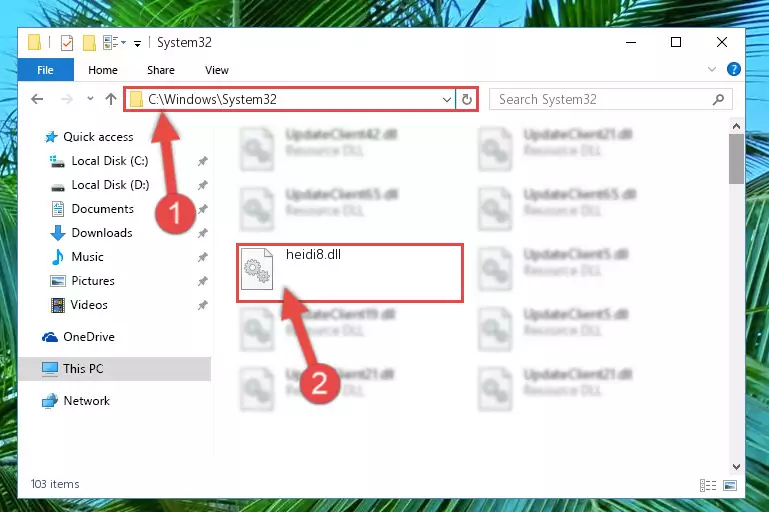Go up one folder level

coord(111,100)
